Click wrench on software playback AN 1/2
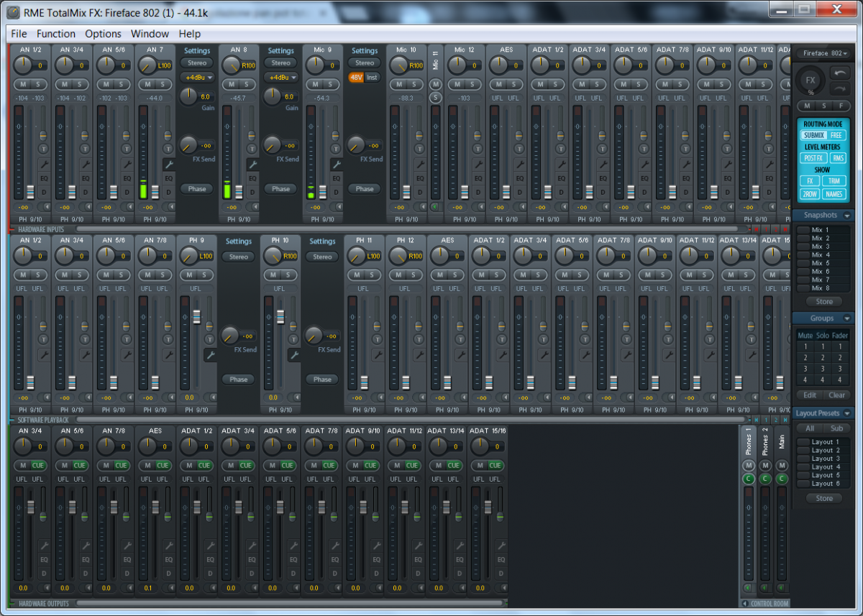Image resolution: width=863 pixels, height=616 pixels. coord(43,355)
